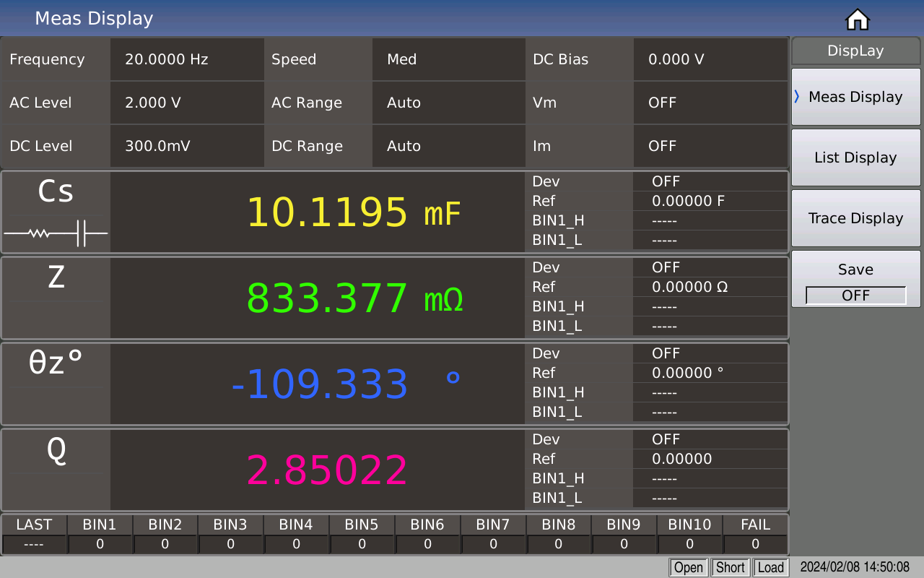
Task: Toggle the Im monitor OFF field
Action: point(710,146)
